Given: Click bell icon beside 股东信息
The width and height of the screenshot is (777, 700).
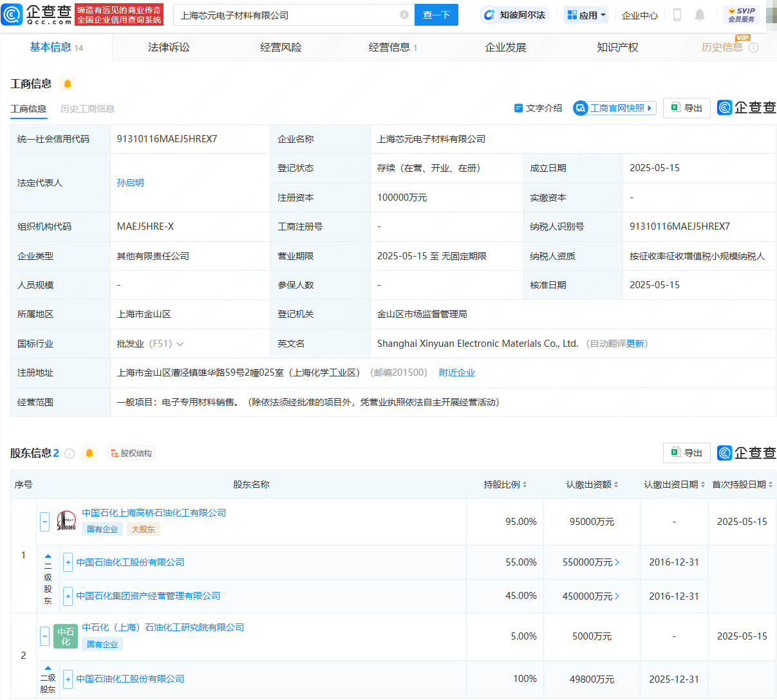Looking at the screenshot, I should point(89,453).
